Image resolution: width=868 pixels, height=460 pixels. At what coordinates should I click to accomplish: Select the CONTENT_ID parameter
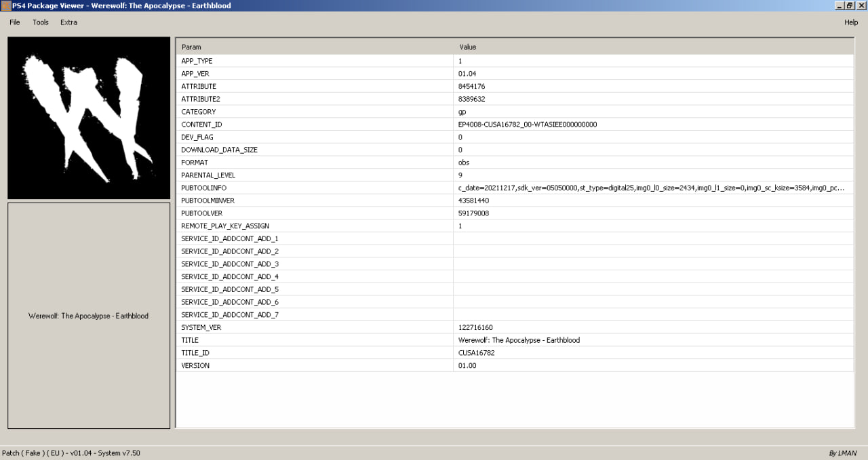coord(201,125)
